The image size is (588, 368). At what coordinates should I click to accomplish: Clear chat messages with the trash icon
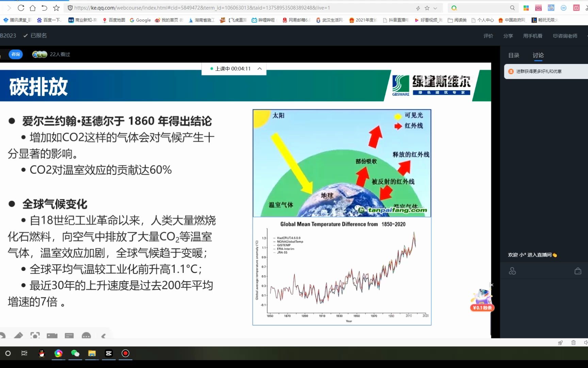[x=573, y=343]
